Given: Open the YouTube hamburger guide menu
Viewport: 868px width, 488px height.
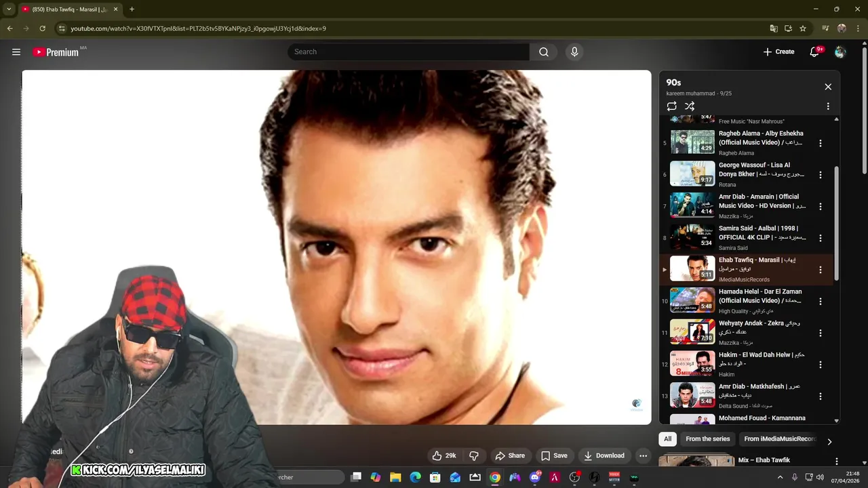Looking at the screenshot, I should [x=16, y=52].
